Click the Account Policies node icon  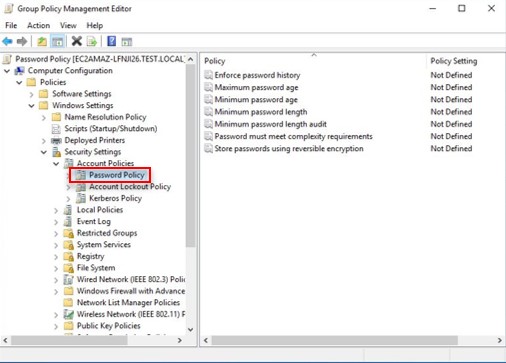click(x=69, y=163)
